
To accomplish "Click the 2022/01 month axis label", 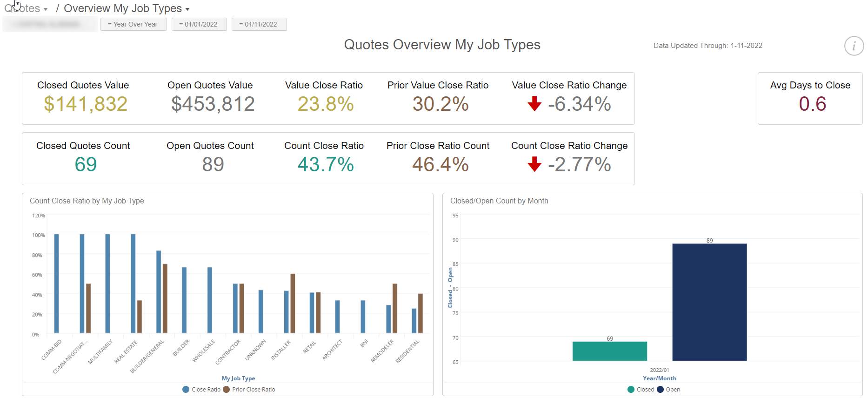I will 660,370.
